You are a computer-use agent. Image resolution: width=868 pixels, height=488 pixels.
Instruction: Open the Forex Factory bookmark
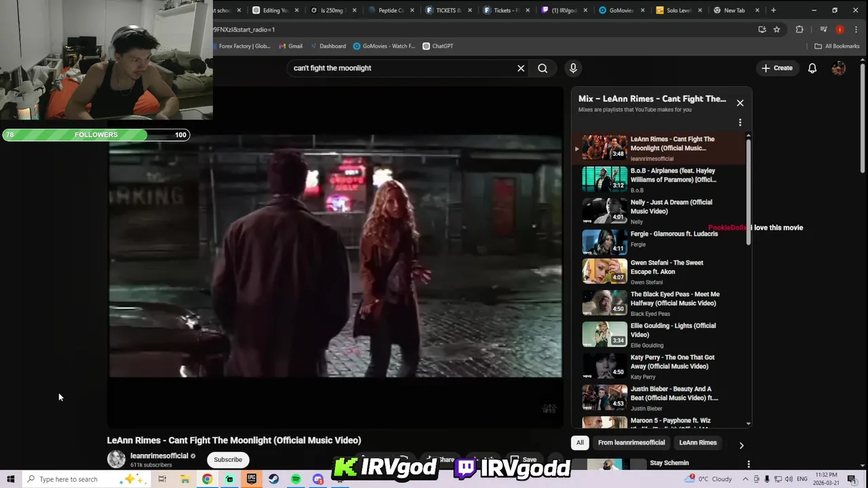tap(241, 46)
